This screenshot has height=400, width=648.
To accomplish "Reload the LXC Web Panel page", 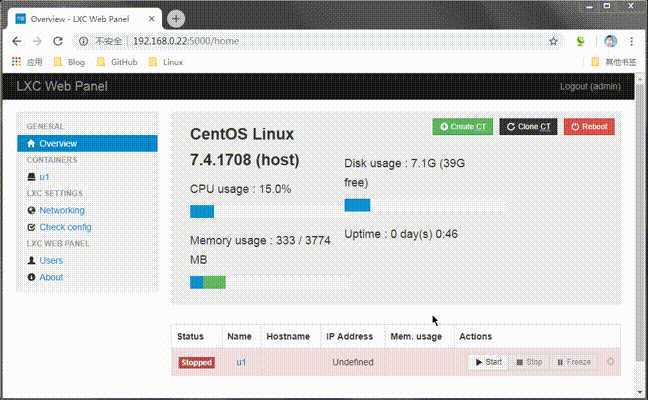I will (x=58, y=41).
